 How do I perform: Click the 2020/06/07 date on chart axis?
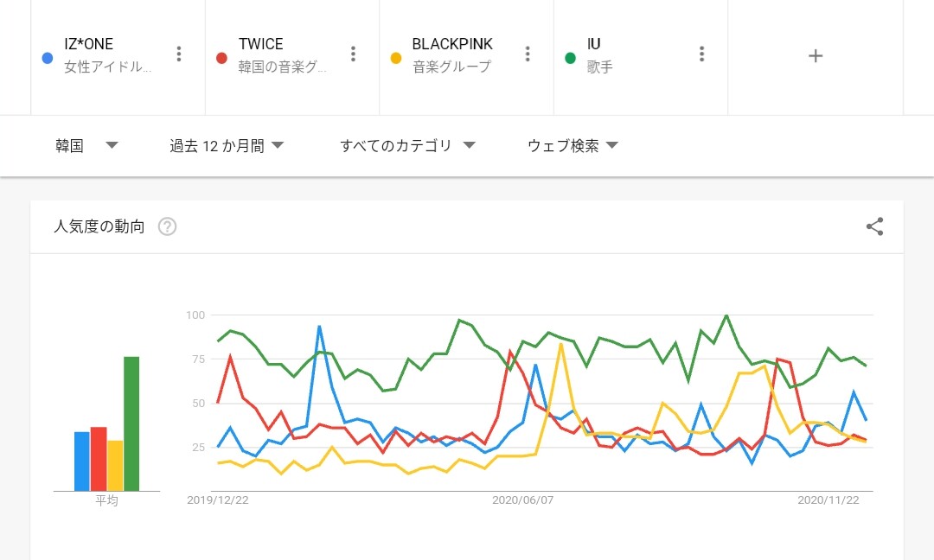pyautogui.click(x=522, y=500)
